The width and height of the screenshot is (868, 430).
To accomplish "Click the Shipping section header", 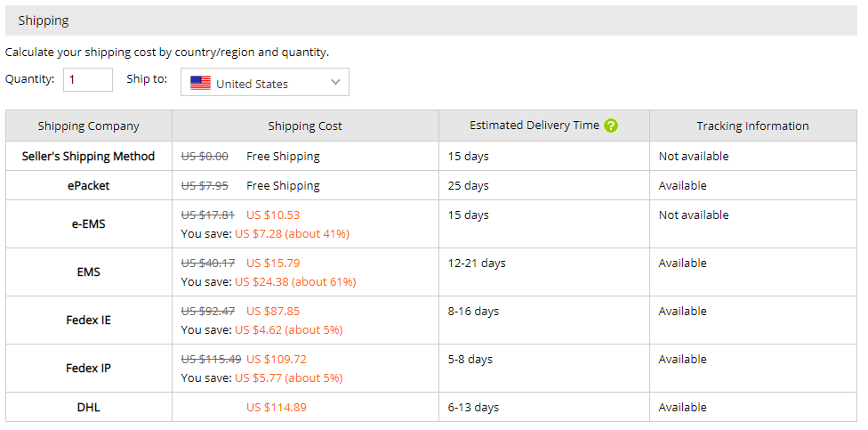I will pyautogui.click(x=430, y=21).
